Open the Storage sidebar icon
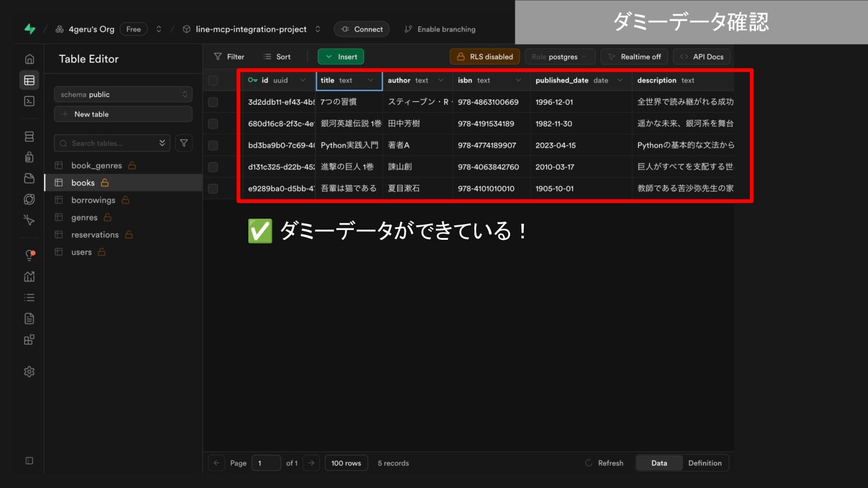This screenshot has height=488, width=868. pyautogui.click(x=29, y=178)
